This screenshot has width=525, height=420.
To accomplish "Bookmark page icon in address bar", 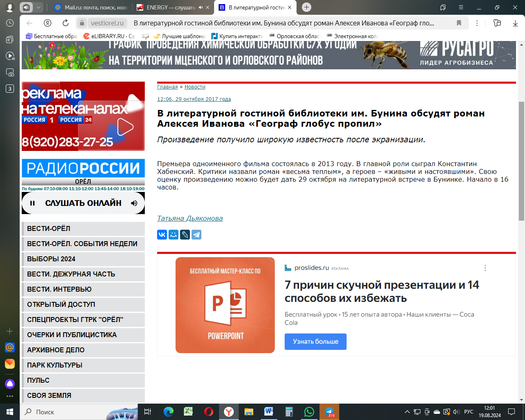I will click(x=459, y=23).
